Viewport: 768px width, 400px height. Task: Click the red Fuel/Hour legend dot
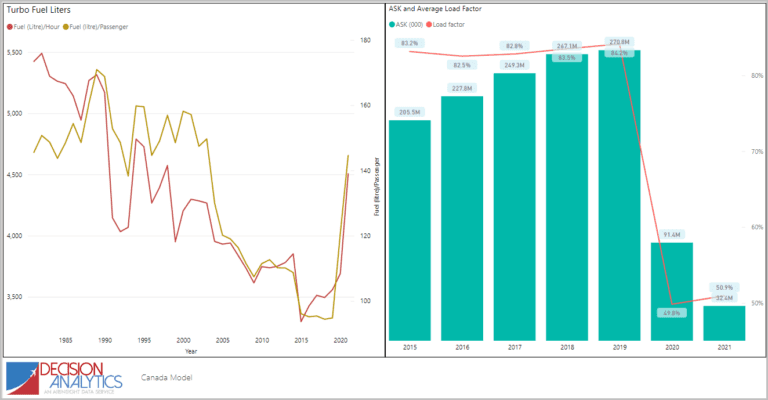9,27
